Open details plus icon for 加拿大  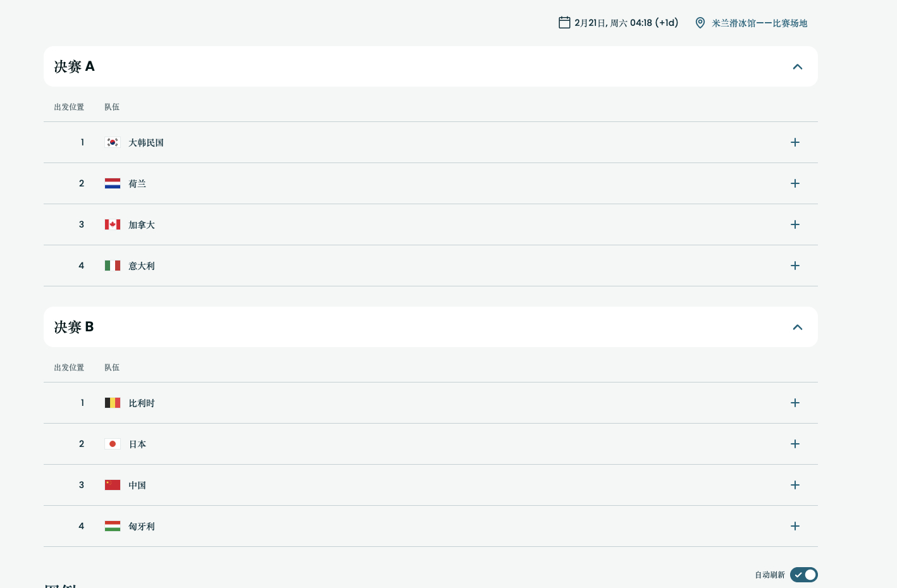click(x=795, y=224)
